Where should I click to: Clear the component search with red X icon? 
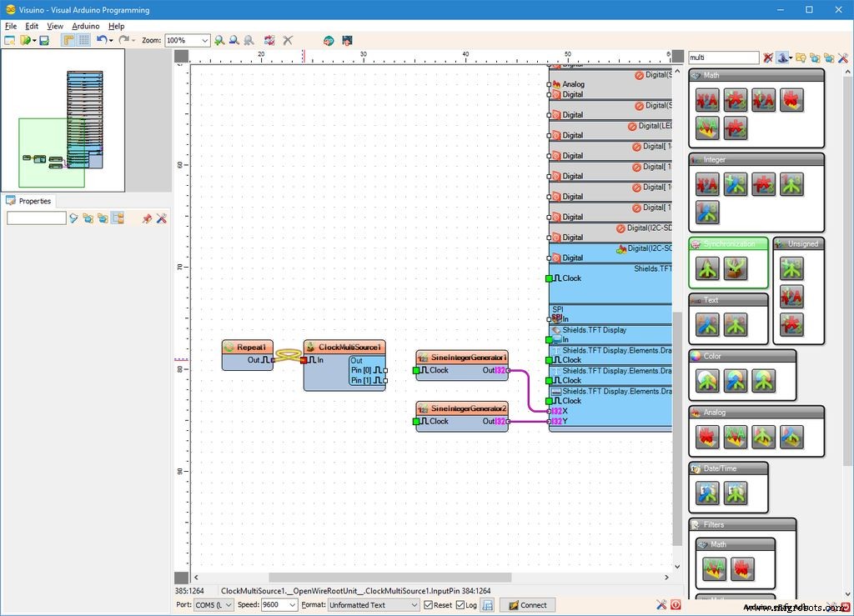[x=768, y=57]
